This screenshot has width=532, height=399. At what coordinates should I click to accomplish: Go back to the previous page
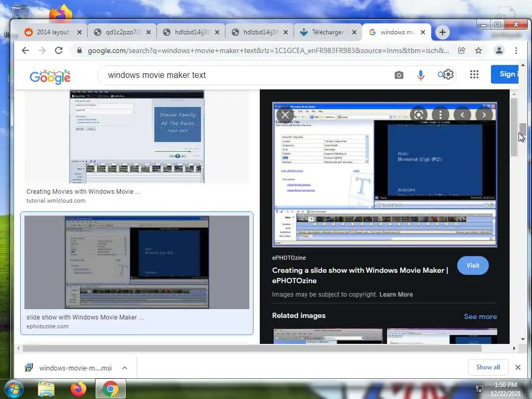(x=25, y=50)
